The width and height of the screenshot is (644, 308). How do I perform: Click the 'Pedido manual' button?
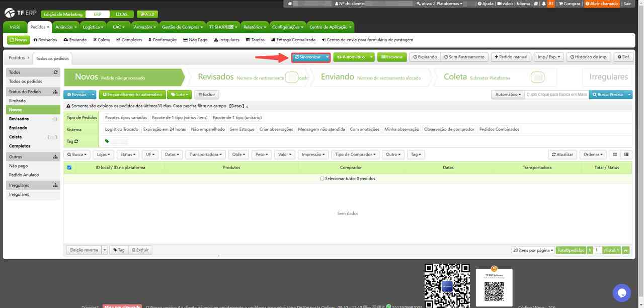511,57
